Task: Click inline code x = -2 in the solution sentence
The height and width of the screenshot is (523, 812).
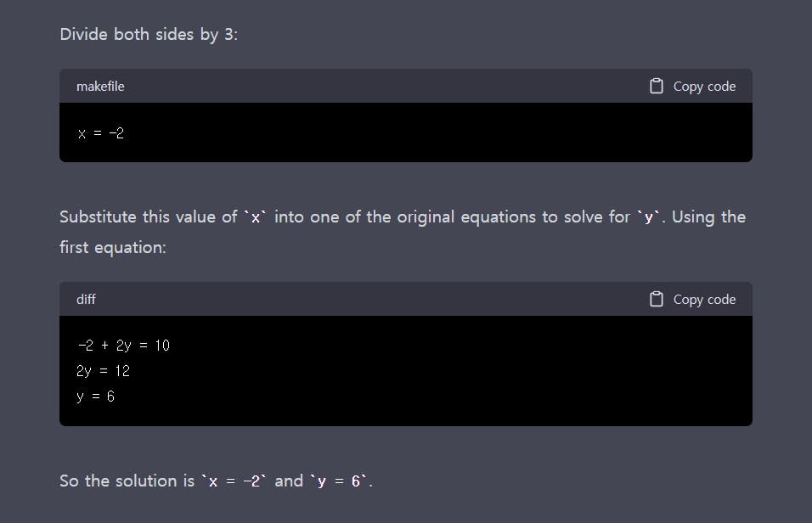Action: point(233,481)
